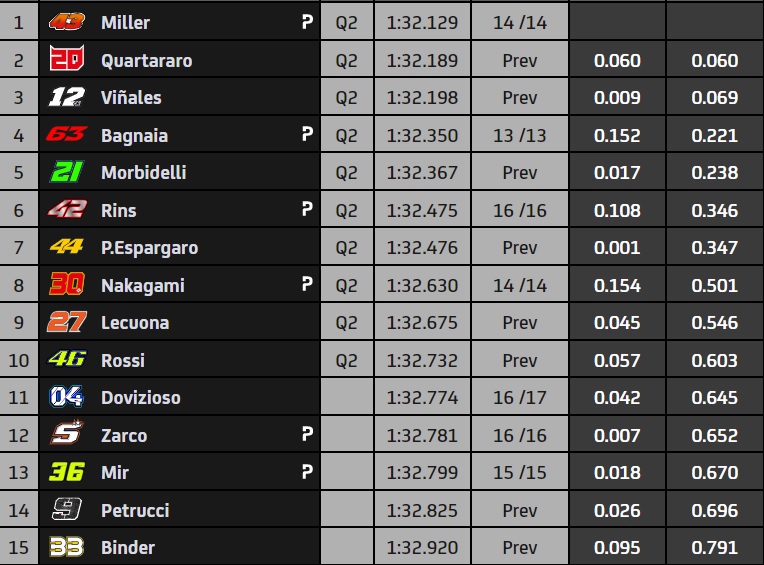The height and width of the screenshot is (565, 764).
Task: Click Petrucci's number 9 rider icon
Action: coord(67,509)
